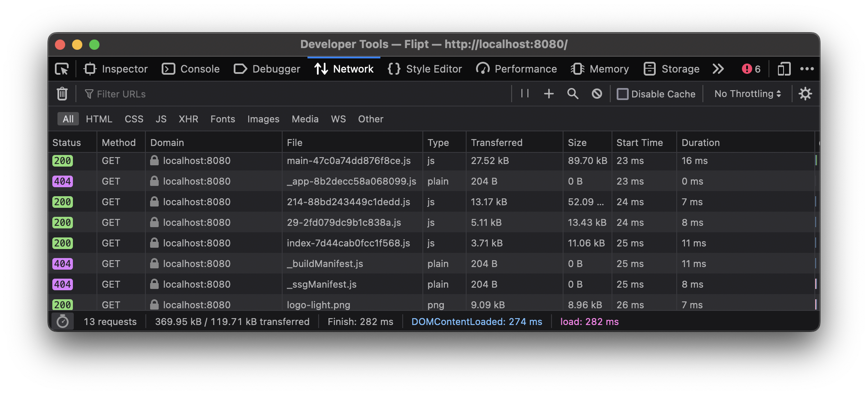
Task: Filter requests by Media
Action: click(x=305, y=119)
